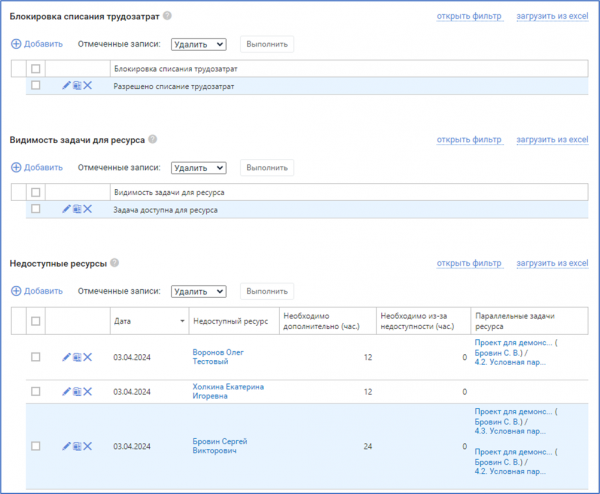Delete the Задача доступна для ресурса row
600x494 pixels.
tap(88, 209)
